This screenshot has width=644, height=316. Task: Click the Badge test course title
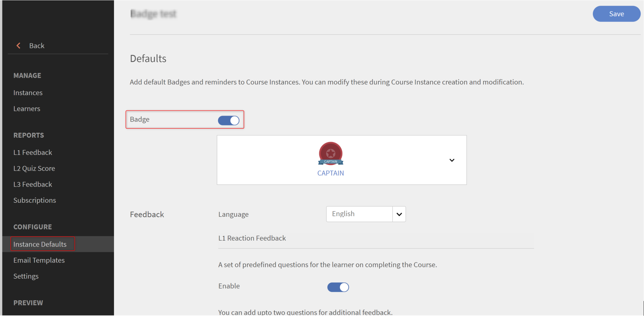click(x=153, y=14)
